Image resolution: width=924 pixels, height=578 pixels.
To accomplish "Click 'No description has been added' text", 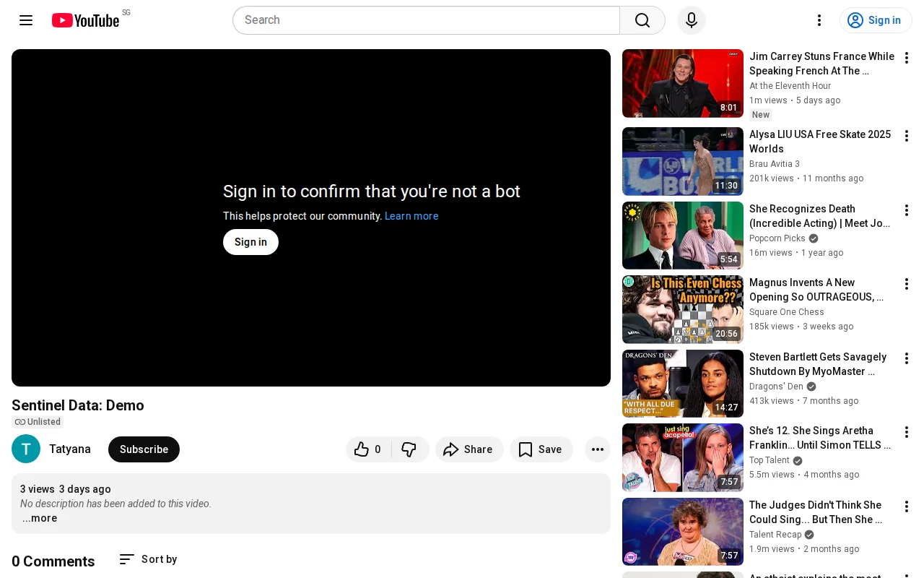I will tap(115, 504).
